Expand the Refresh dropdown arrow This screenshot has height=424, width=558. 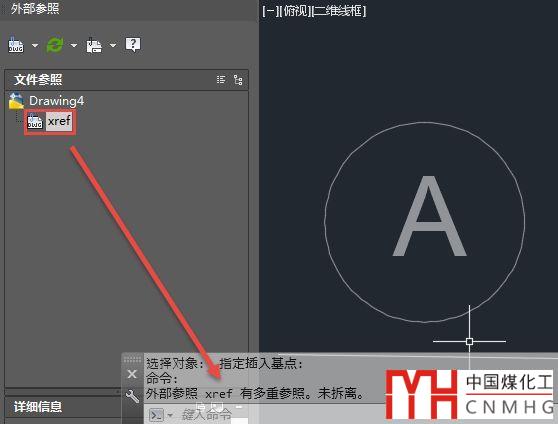[74, 46]
